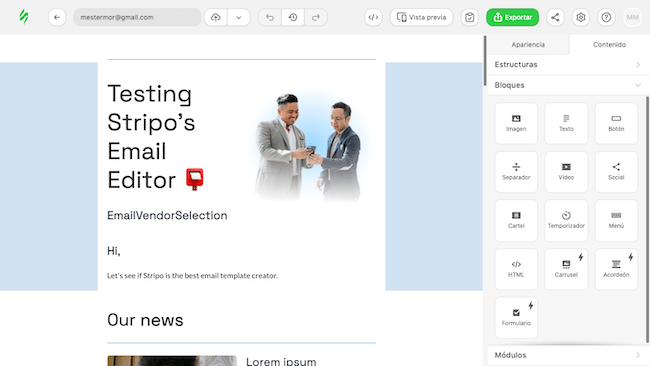Select the Formulario block

coord(516,318)
